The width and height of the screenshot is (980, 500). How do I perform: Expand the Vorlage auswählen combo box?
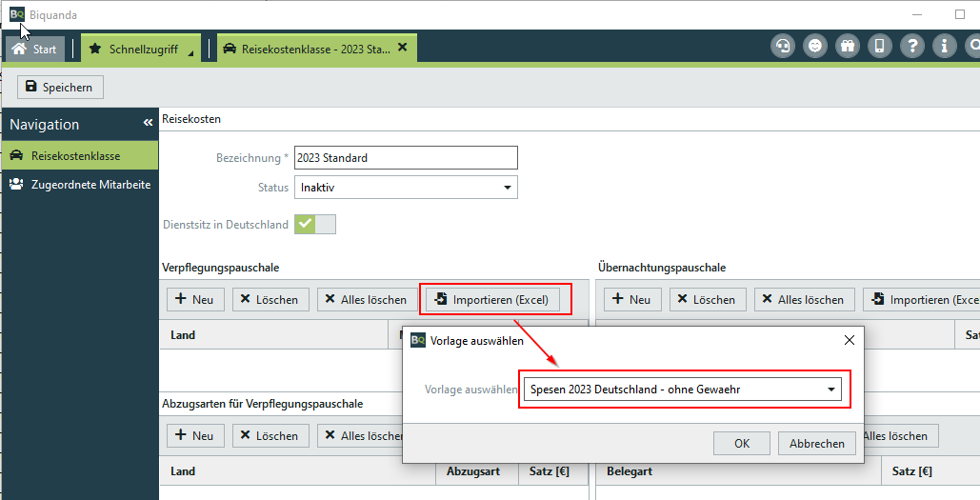coord(830,390)
